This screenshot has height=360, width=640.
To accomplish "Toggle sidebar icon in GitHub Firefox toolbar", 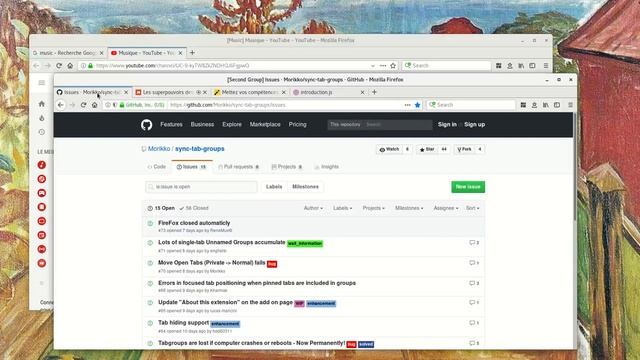I will pyautogui.click(x=557, y=105).
